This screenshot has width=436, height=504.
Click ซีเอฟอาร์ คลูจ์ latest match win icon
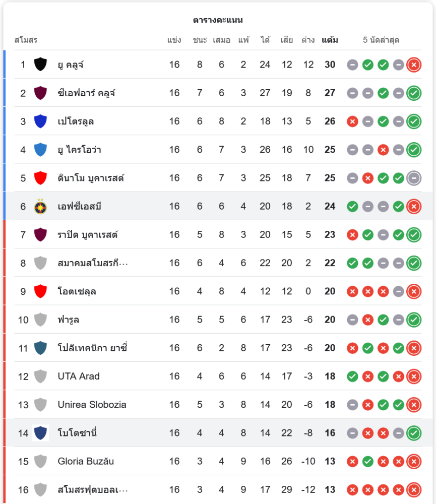[414, 93]
